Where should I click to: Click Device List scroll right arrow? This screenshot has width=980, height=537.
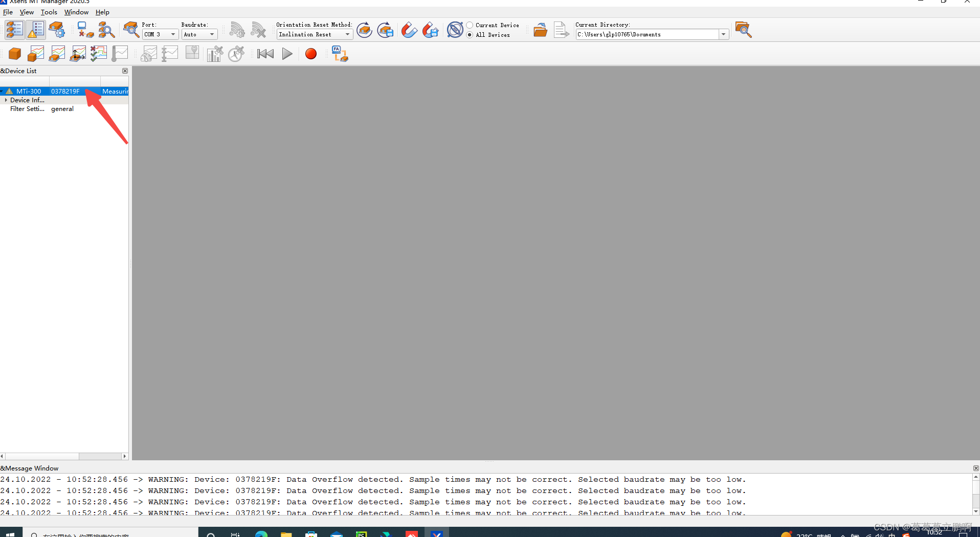pyautogui.click(x=124, y=456)
